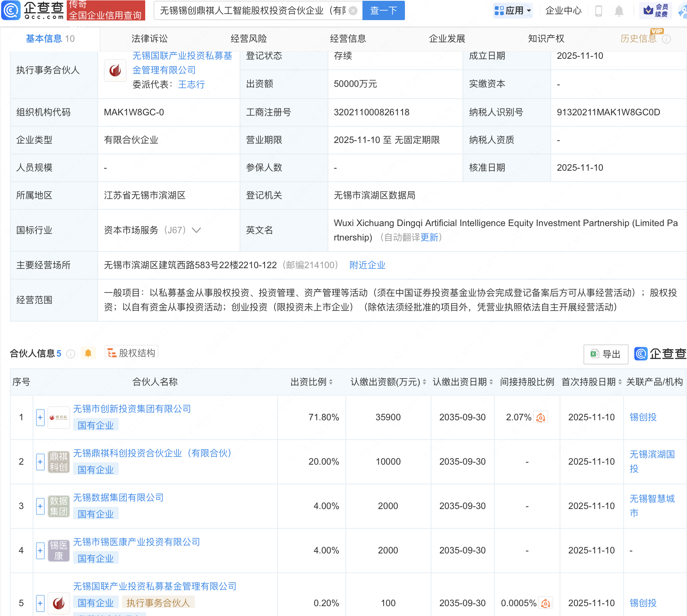Switch to 法律诉讼 tab
The image size is (687, 616).
149,39
